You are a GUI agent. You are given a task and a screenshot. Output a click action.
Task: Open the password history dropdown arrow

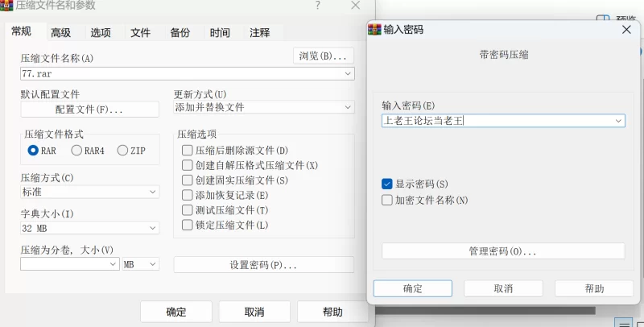click(618, 121)
